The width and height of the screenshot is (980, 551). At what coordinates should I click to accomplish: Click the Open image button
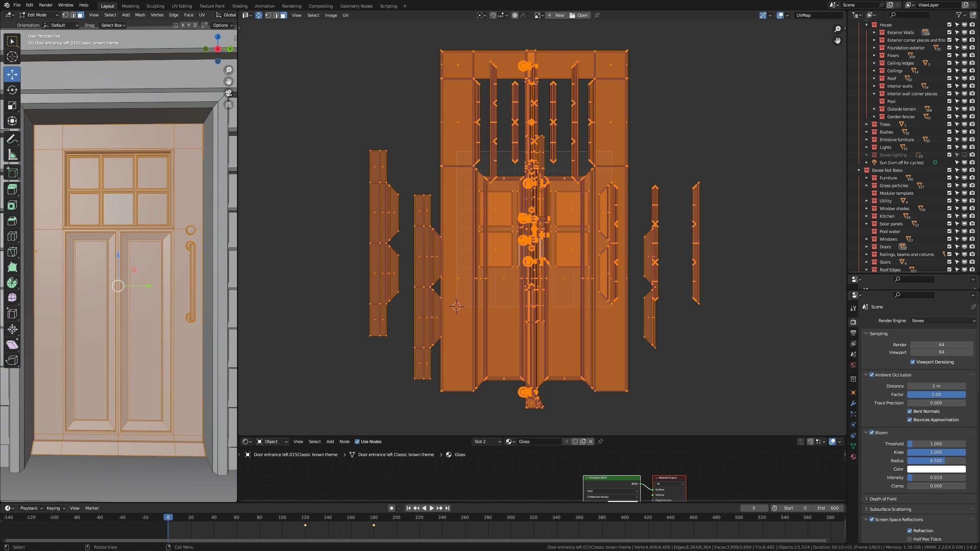pos(578,15)
